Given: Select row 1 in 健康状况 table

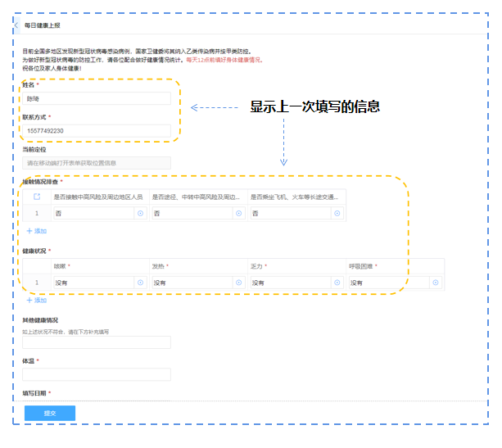Looking at the screenshot, I should click(x=36, y=283).
